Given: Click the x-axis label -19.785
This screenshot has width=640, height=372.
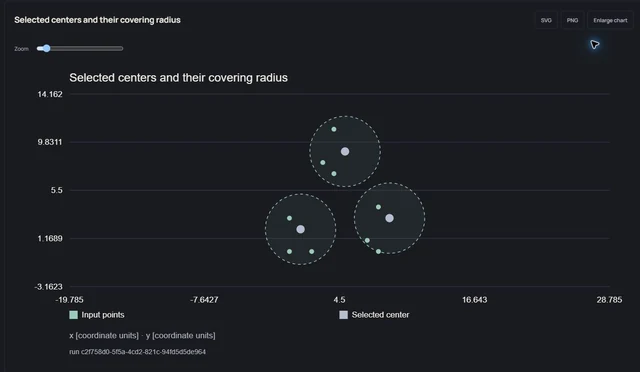Looking at the screenshot, I should pyautogui.click(x=69, y=300).
